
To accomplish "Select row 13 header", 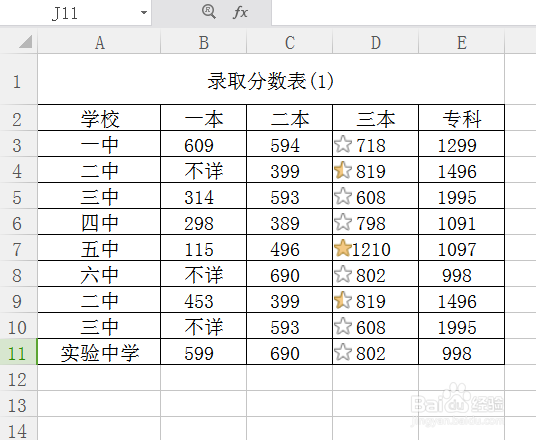I will click(18, 405).
